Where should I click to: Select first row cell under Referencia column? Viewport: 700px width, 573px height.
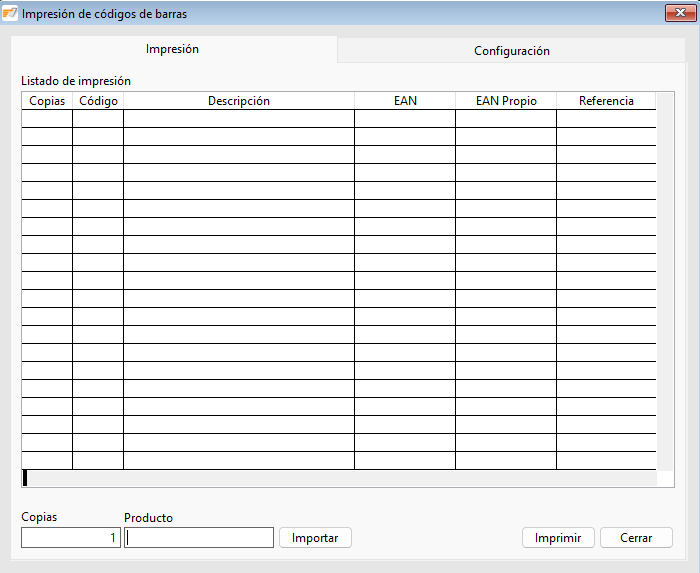(x=606, y=119)
